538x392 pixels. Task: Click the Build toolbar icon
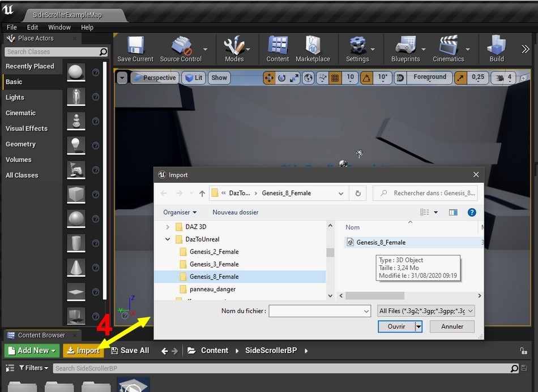click(497, 46)
